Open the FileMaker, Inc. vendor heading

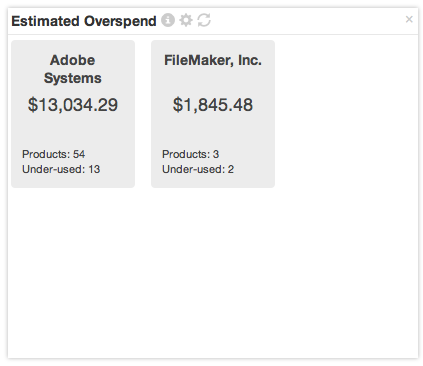[213, 60]
